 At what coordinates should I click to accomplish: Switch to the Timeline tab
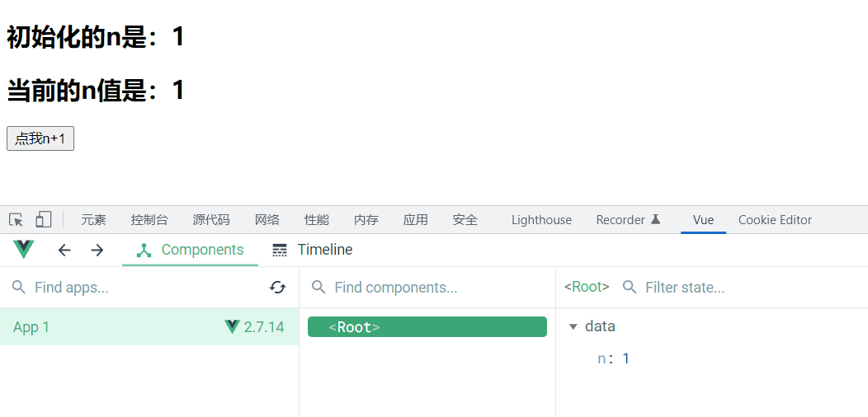(x=313, y=250)
